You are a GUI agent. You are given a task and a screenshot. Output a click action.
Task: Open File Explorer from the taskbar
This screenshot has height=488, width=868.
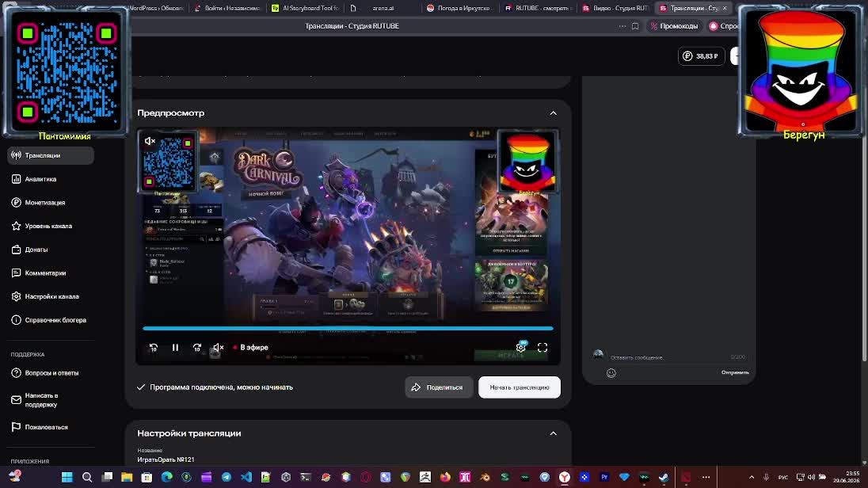coord(127,477)
